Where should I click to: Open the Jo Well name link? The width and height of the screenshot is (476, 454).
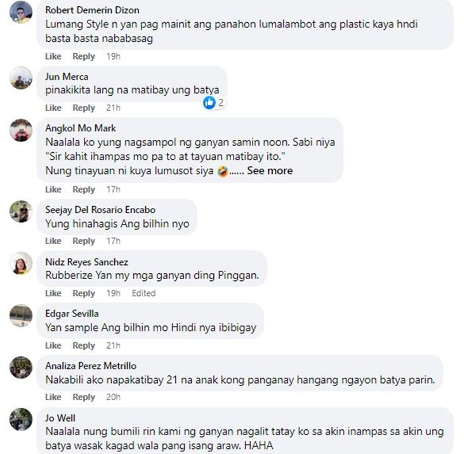pyautogui.click(x=60, y=418)
